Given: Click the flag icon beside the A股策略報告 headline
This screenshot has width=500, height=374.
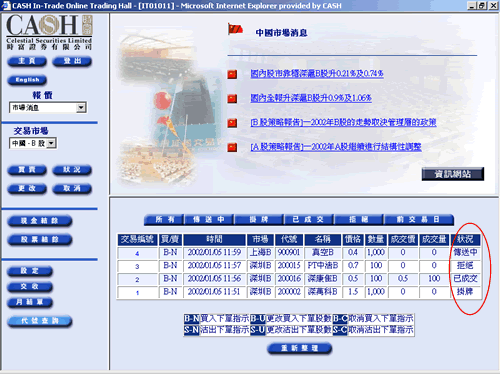Looking at the screenshot, I should pyautogui.click(x=232, y=147).
